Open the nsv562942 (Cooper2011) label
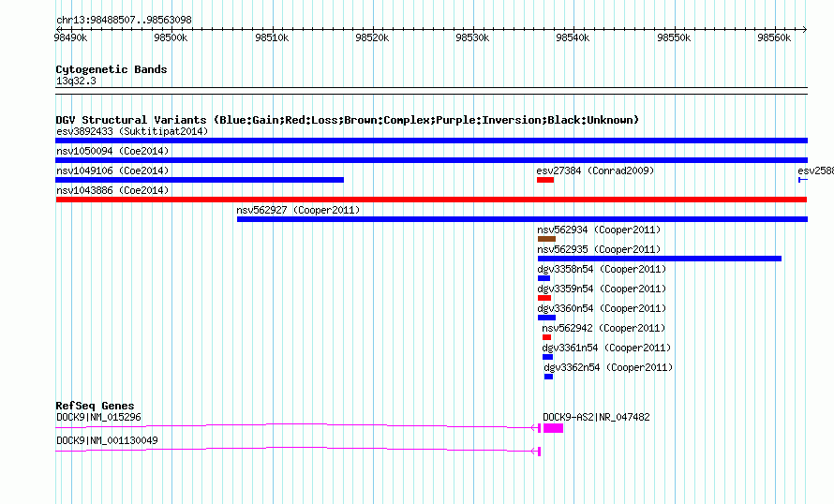 603,328
